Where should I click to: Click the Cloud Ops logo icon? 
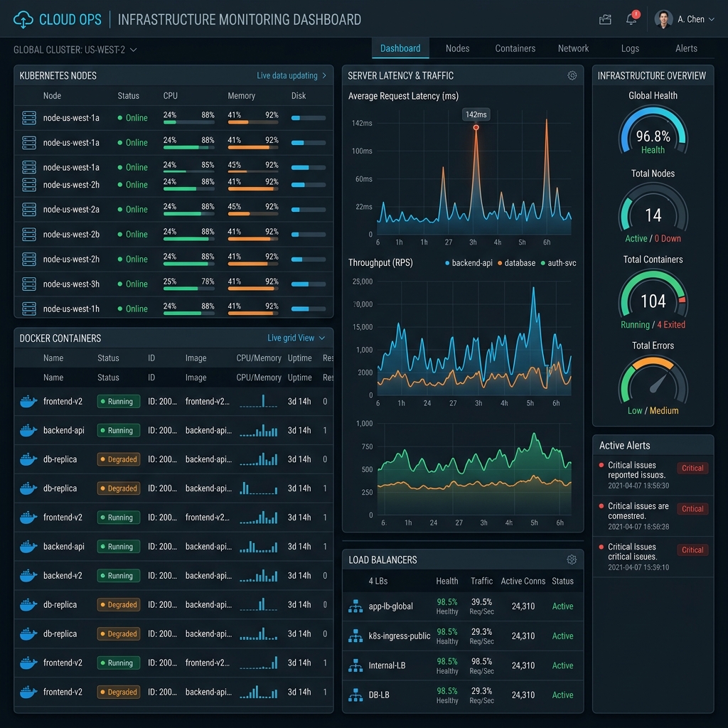(x=23, y=19)
